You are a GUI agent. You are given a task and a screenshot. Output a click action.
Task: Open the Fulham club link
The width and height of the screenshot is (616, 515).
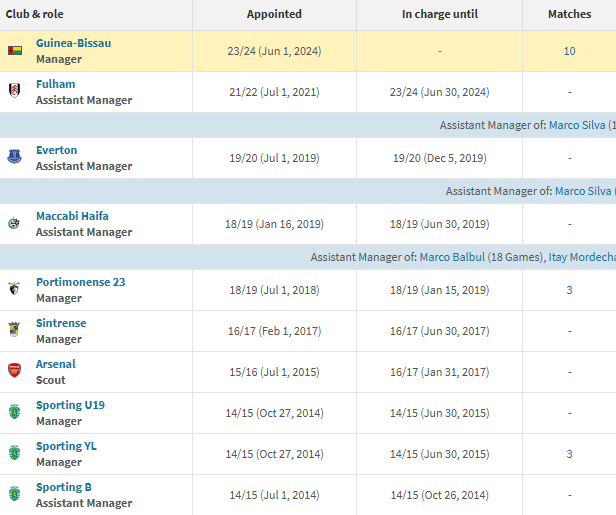coord(55,84)
